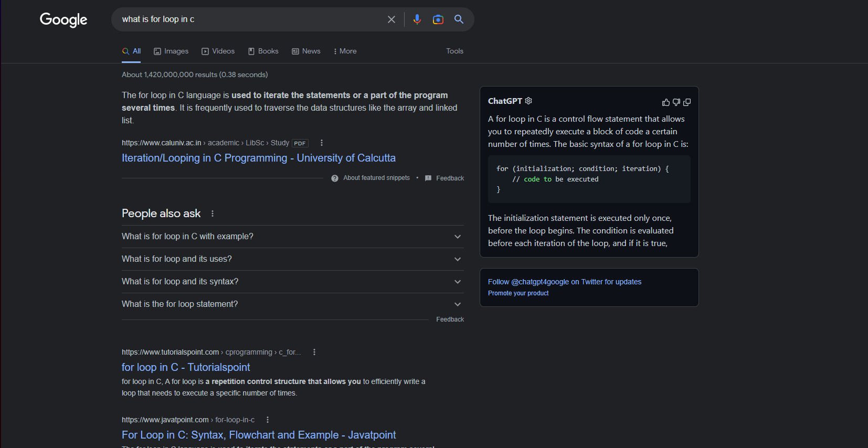Clear the search box with X icon

[x=391, y=19]
